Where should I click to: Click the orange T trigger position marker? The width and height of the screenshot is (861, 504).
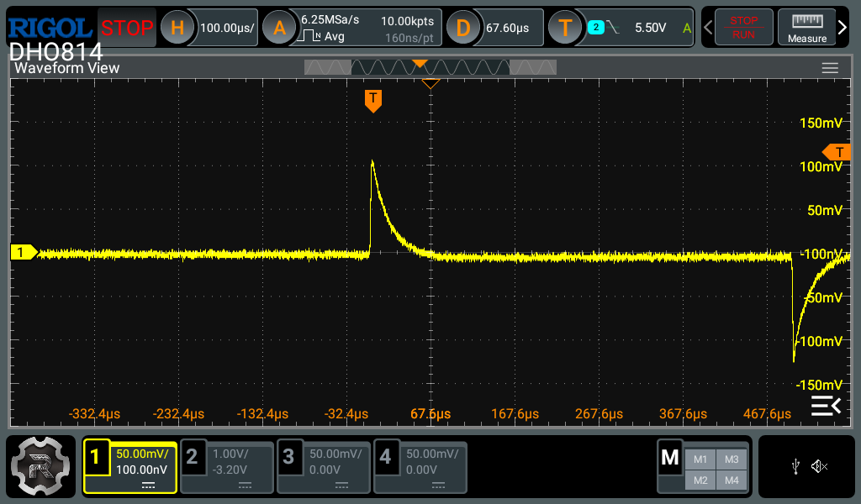point(372,100)
